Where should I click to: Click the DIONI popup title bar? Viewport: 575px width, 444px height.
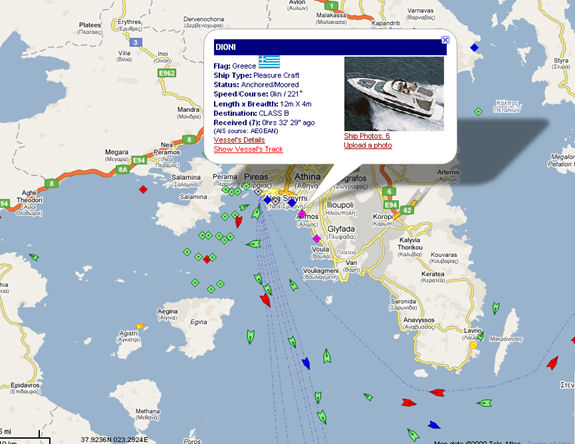tap(330, 47)
